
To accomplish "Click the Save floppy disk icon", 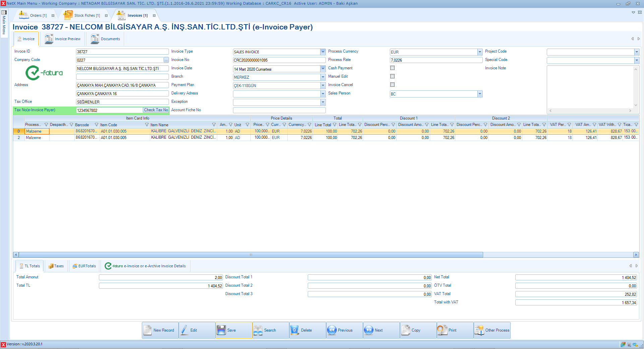I will coord(221,330).
